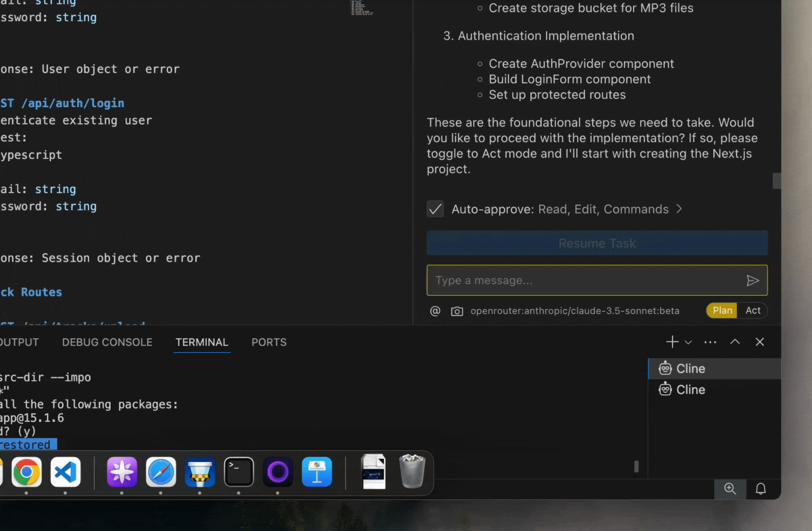812x531 pixels.
Task: Open Safari from the dock
Action: click(161, 472)
